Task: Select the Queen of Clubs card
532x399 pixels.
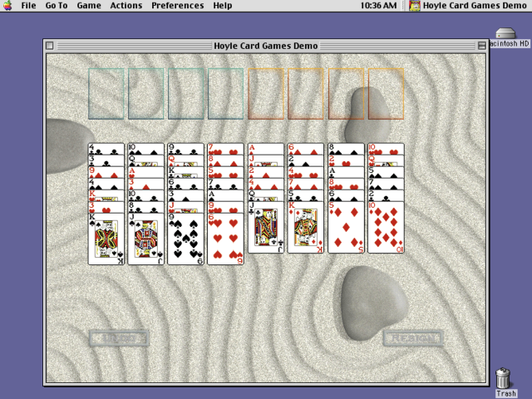Action: tap(266, 196)
